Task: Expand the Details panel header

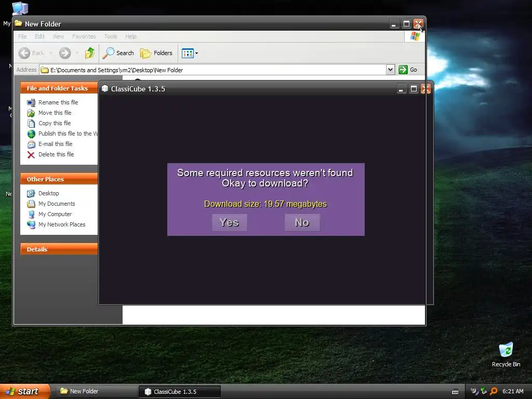Action: click(x=59, y=249)
